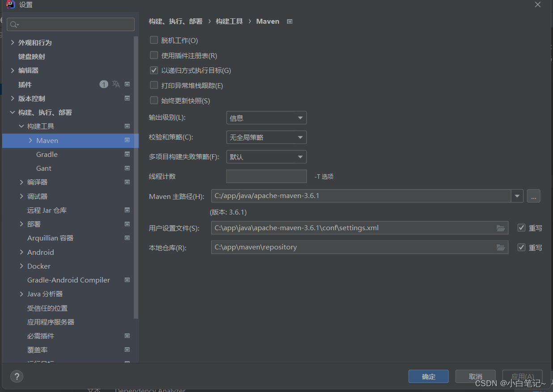Select Gant under 构建工具
Screen dimensions: 553x392
[x=44, y=168]
